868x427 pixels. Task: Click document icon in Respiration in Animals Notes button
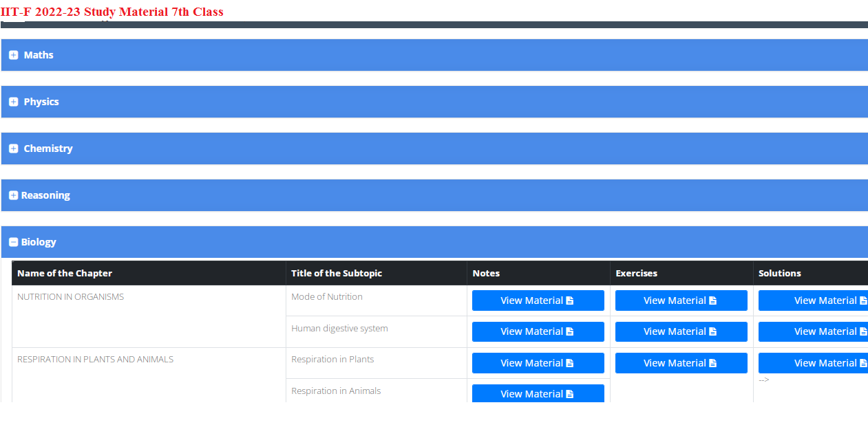coord(570,394)
